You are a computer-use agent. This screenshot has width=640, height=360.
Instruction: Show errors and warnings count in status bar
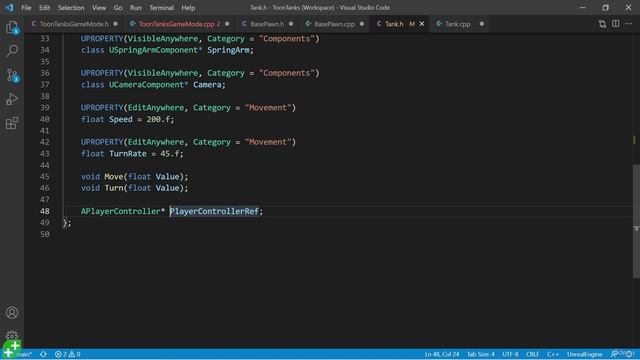pos(68,354)
